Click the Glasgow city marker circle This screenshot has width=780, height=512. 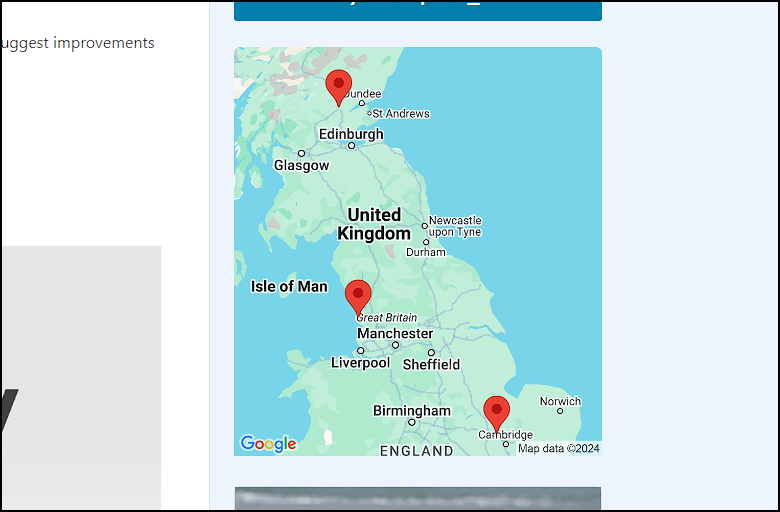click(301, 153)
